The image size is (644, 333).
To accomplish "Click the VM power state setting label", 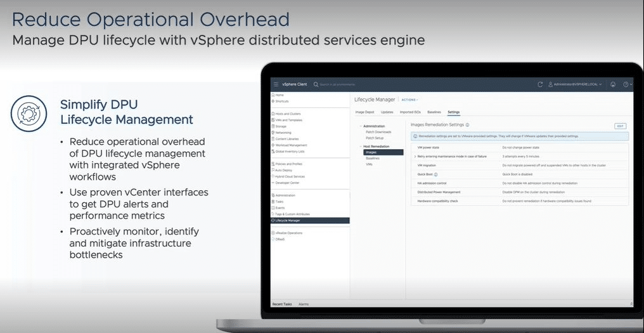I will pos(428,147).
